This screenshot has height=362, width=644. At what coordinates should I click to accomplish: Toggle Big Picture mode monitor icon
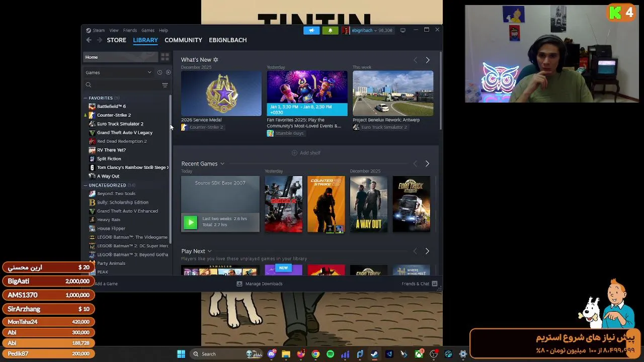(403, 30)
